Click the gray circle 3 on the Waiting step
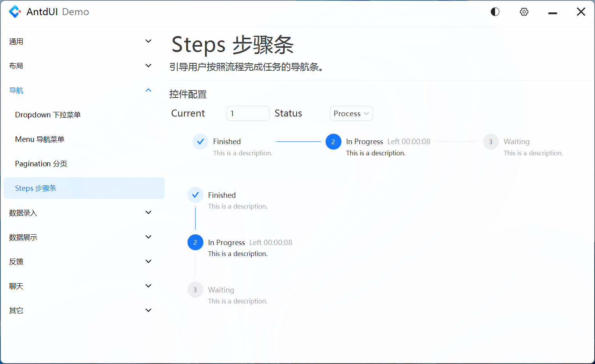The width and height of the screenshot is (595, 364). tap(490, 141)
